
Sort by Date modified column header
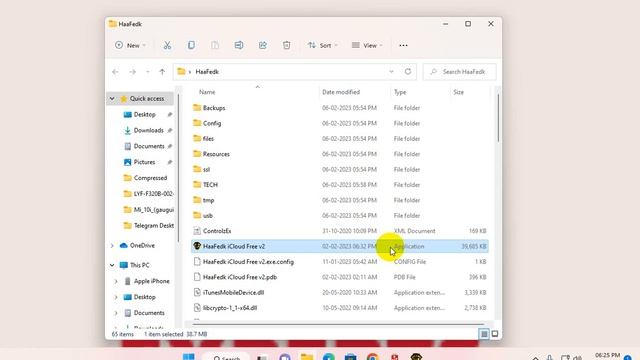[341, 92]
